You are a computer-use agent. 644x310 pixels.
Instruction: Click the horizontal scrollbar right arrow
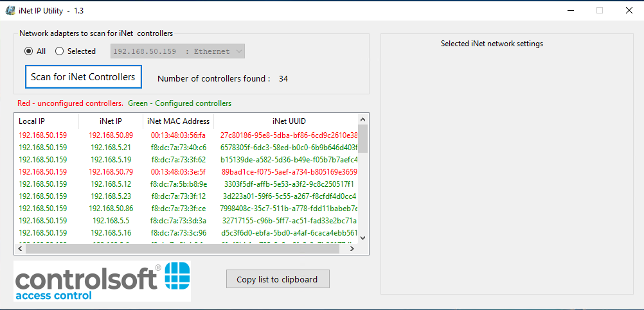[x=353, y=249]
